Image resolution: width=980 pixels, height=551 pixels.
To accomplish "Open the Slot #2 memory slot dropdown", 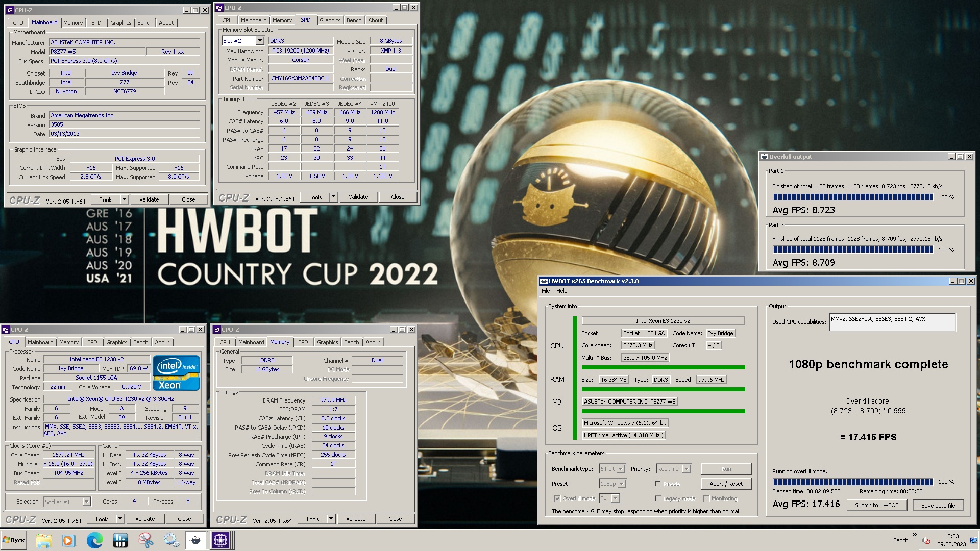I will (x=259, y=41).
